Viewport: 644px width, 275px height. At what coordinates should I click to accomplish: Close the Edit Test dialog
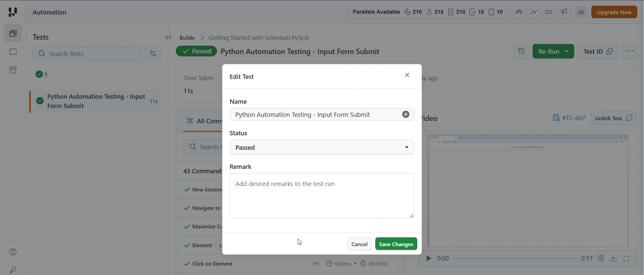(407, 75)
